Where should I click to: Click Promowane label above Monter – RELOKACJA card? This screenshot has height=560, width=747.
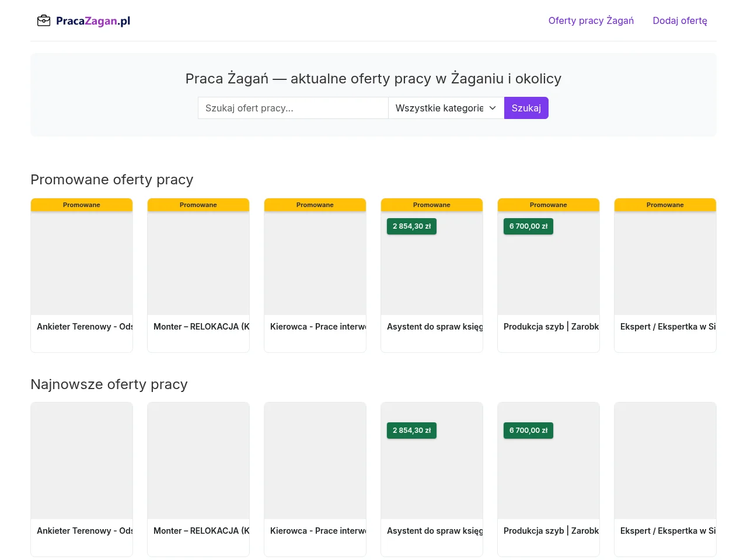pos(198,205)
